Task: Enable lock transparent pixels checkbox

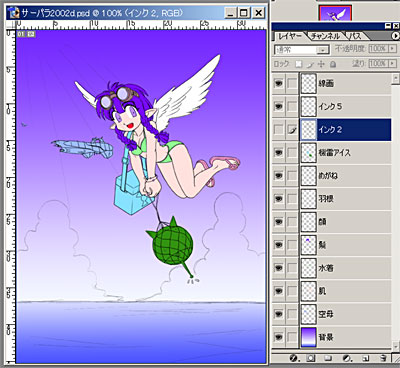Action: tap(299, 64)
